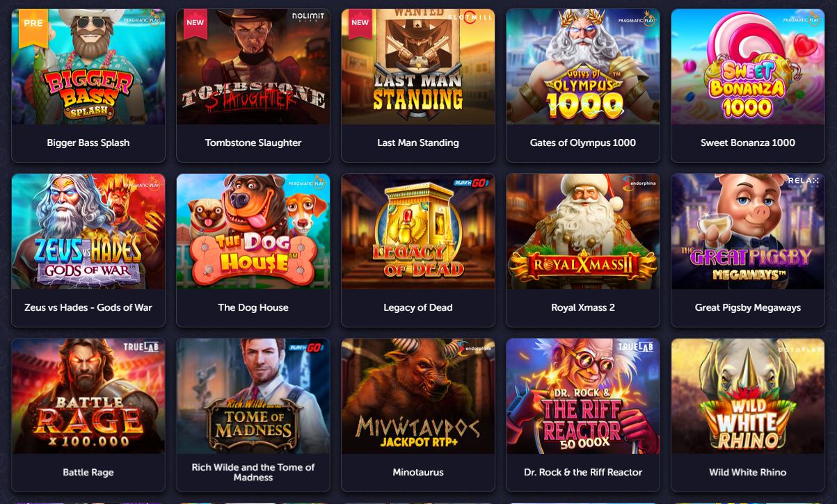This screenshot has width=837, height=504.
Task: Open the Gates of Olympus 1000 title link
Action: [x=583, y=143]
